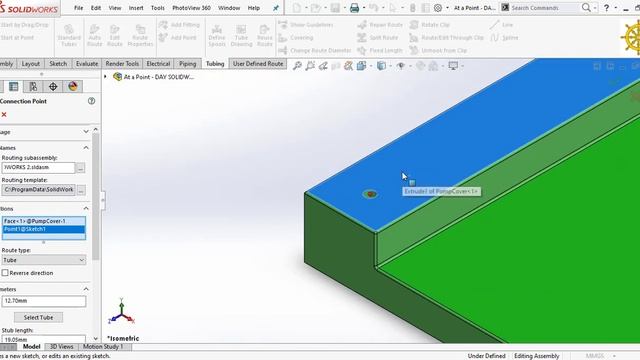Screen dimensions: 640x360
Task: Open the Edit menu
Action: click(x=96, y=8)
